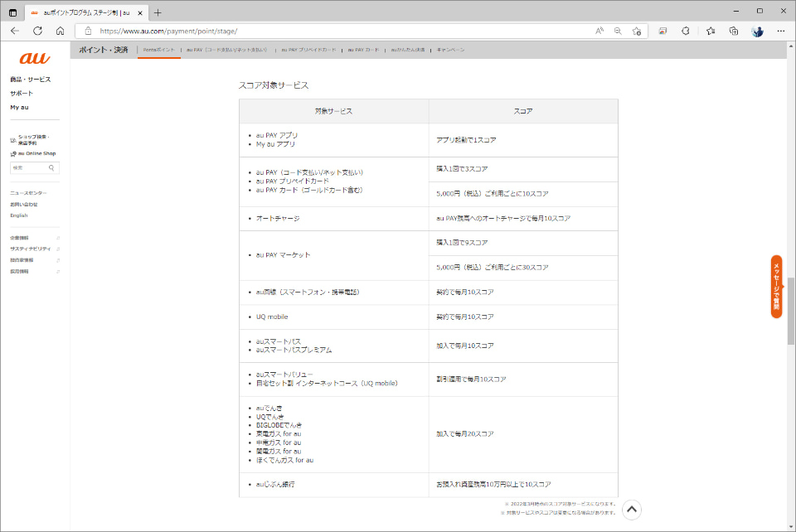Image resolution: width=796 pixels, height=532 pixels.
Task: Click the zoom magnifier icon in address bar
Action: pos(618,31)
